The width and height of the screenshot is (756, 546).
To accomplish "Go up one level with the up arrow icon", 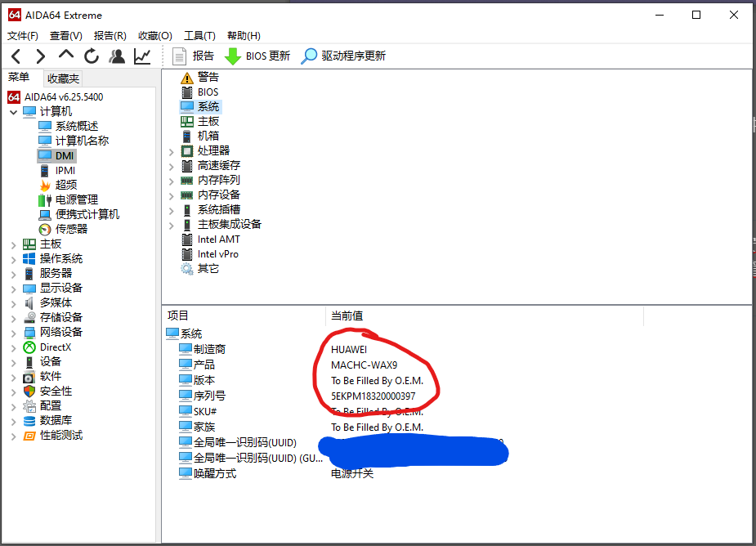I will click(66, 55).
